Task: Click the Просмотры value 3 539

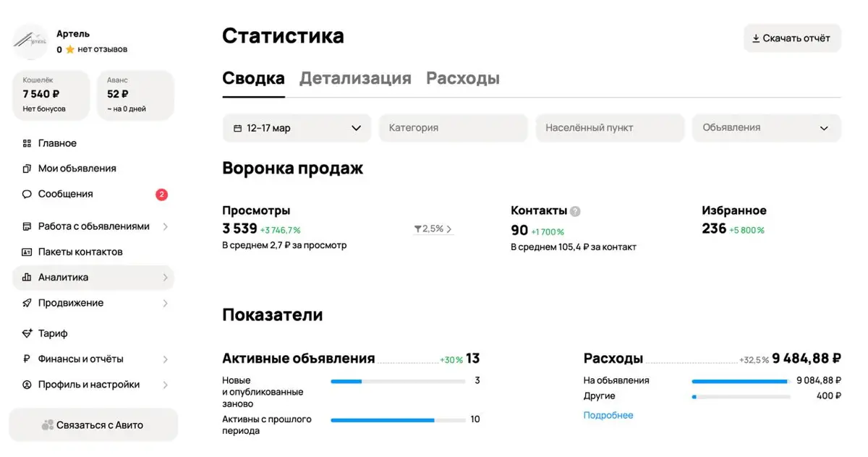Action: [x=239, y=228]
